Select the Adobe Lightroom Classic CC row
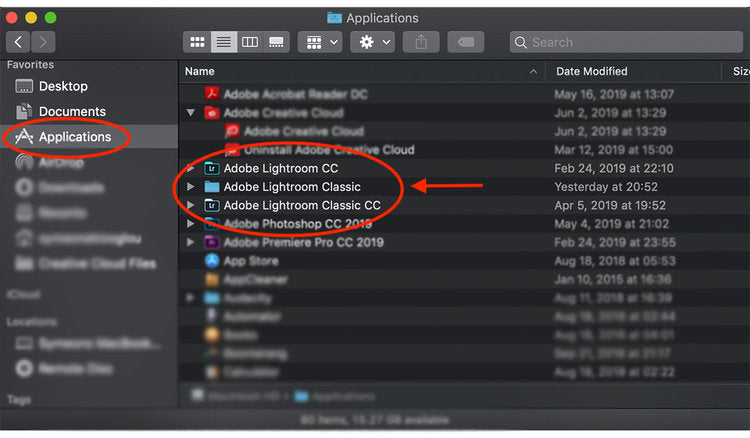This screenshot has width=750, height=438. tap(464, 205)
